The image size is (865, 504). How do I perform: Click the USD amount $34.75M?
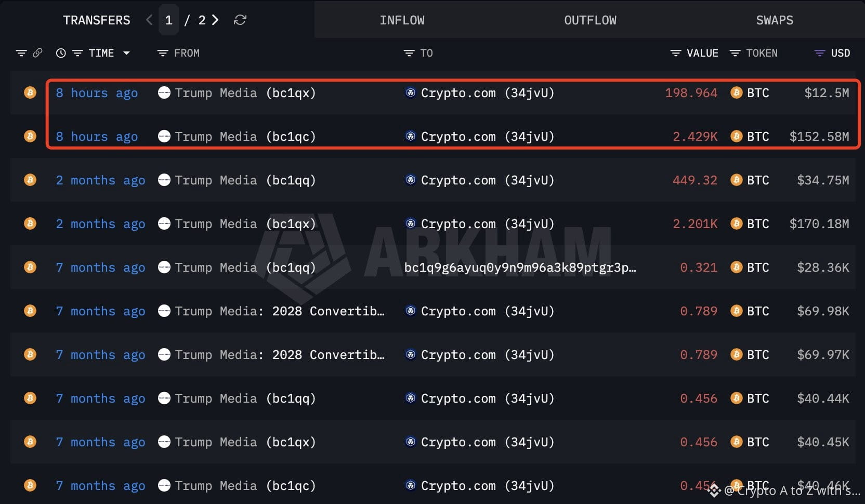[x=823, y=180]
